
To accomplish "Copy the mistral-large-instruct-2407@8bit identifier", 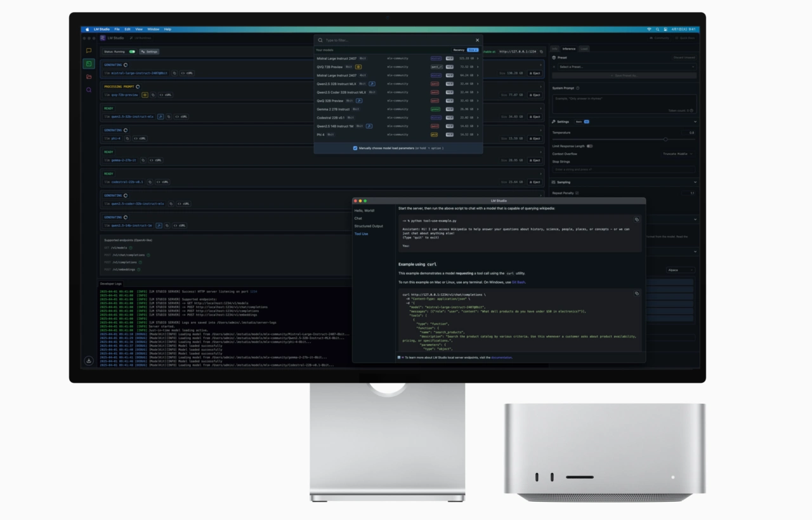I will [174, 73].
